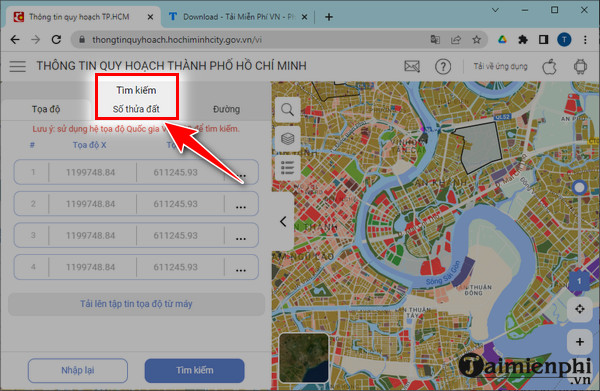Open a new browser tab

point(329,17)
